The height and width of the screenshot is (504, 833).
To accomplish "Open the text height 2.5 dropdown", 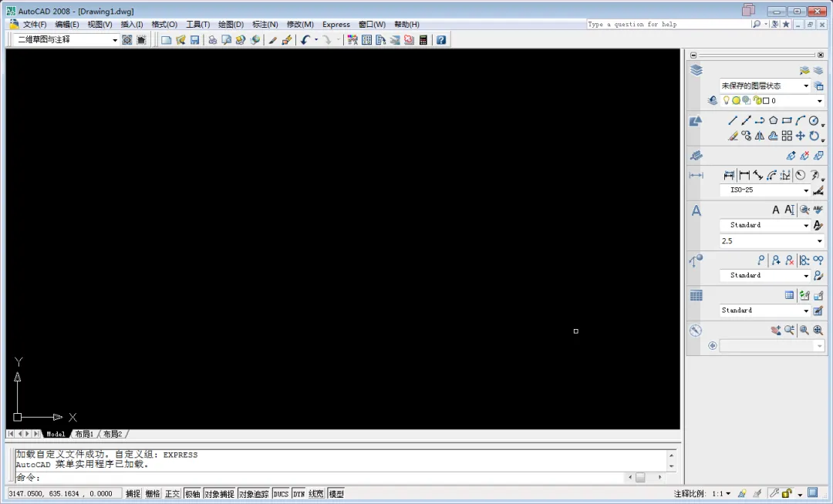I will (820, 241).
